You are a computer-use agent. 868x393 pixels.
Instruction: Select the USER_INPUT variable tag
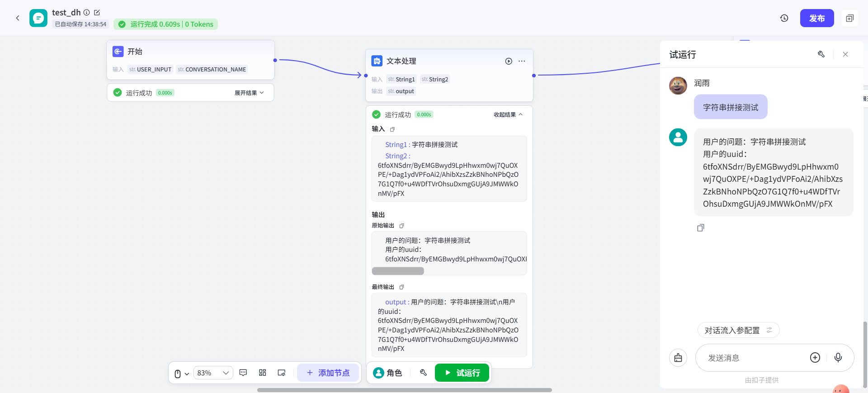coord(150,69)
